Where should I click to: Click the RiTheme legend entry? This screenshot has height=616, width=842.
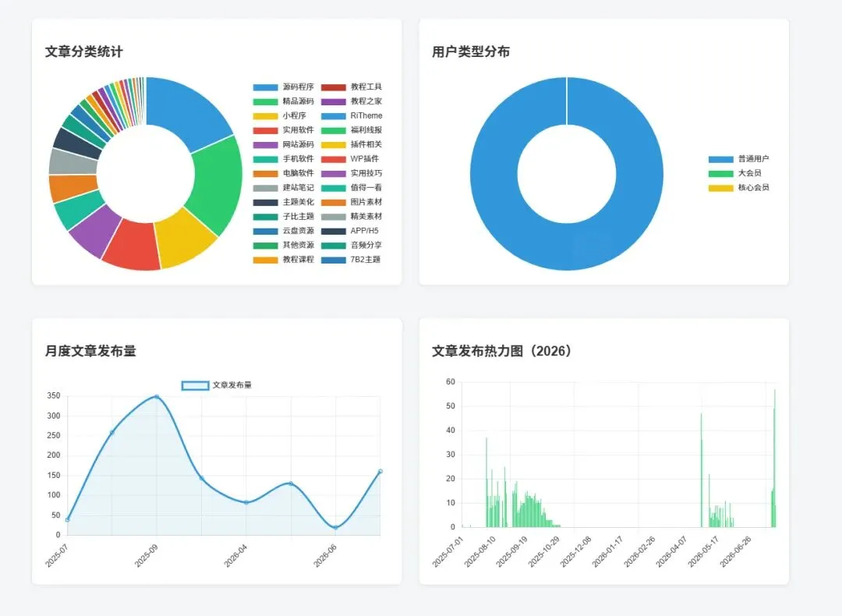point(352,115)
